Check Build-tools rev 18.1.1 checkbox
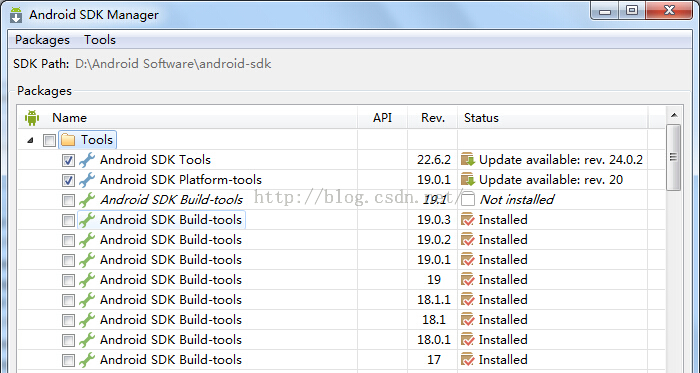Screen dimensions: 700x373 68,300
